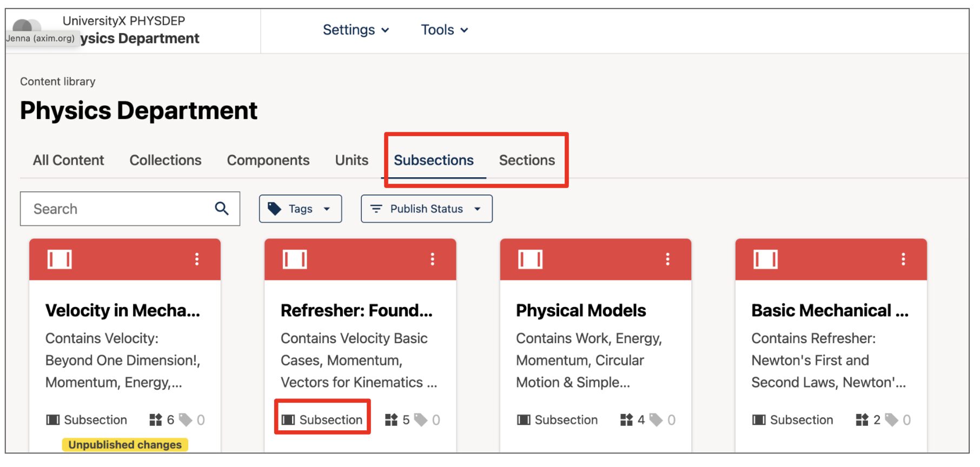
Task: Expand the Tags filter dropdown
Action: click(x=300, y=209)
